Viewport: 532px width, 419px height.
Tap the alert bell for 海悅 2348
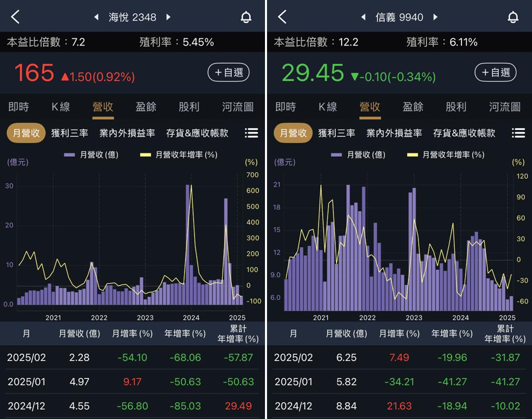[x=246, y=17]
